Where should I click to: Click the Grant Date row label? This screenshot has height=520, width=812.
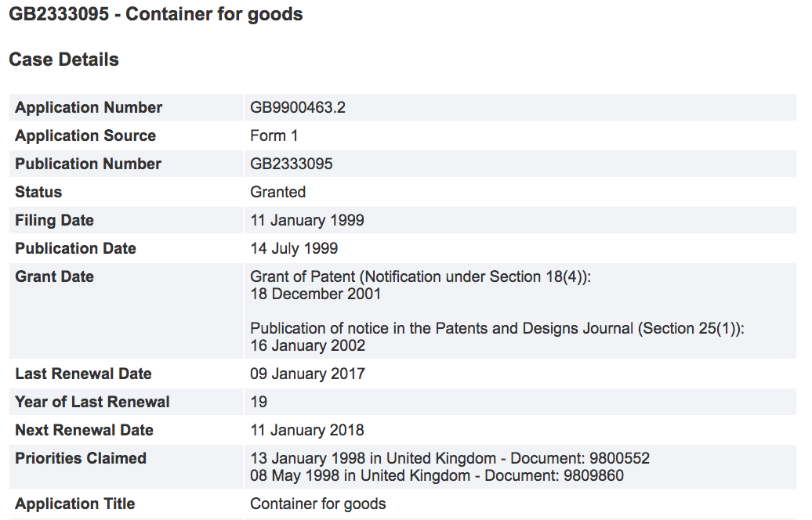54,276
